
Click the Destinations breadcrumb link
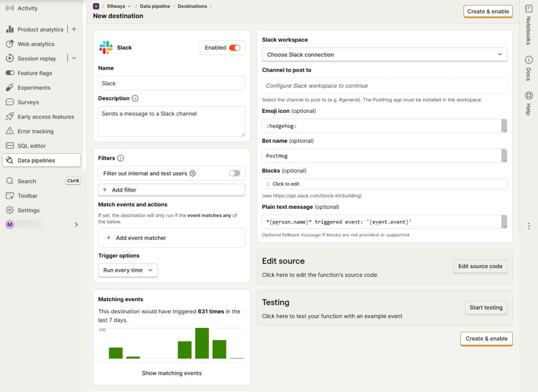click(192, 6)
